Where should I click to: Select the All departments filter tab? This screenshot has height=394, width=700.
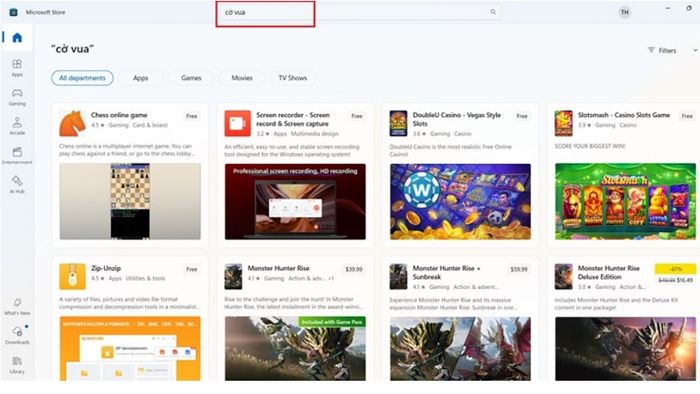[82, 78]
